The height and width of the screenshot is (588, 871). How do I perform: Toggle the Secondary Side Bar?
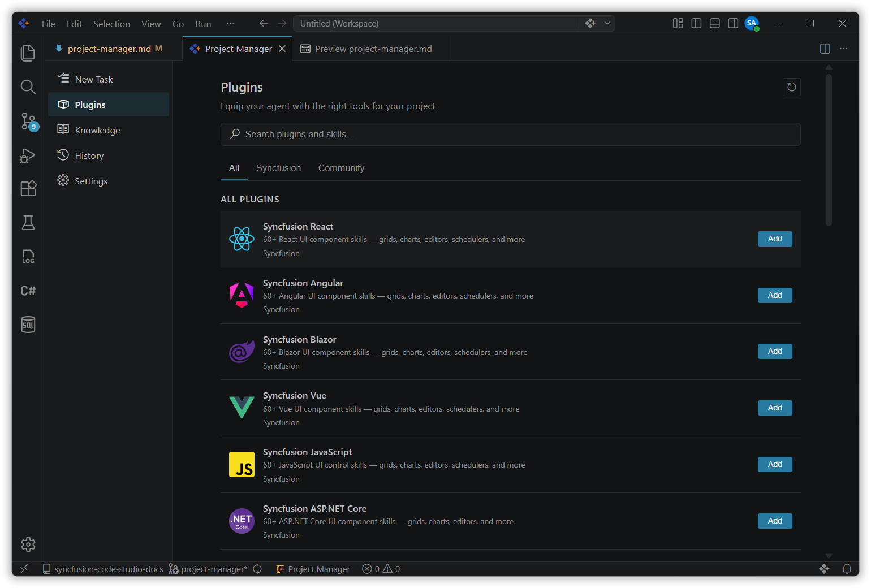[x=733, y=23]
